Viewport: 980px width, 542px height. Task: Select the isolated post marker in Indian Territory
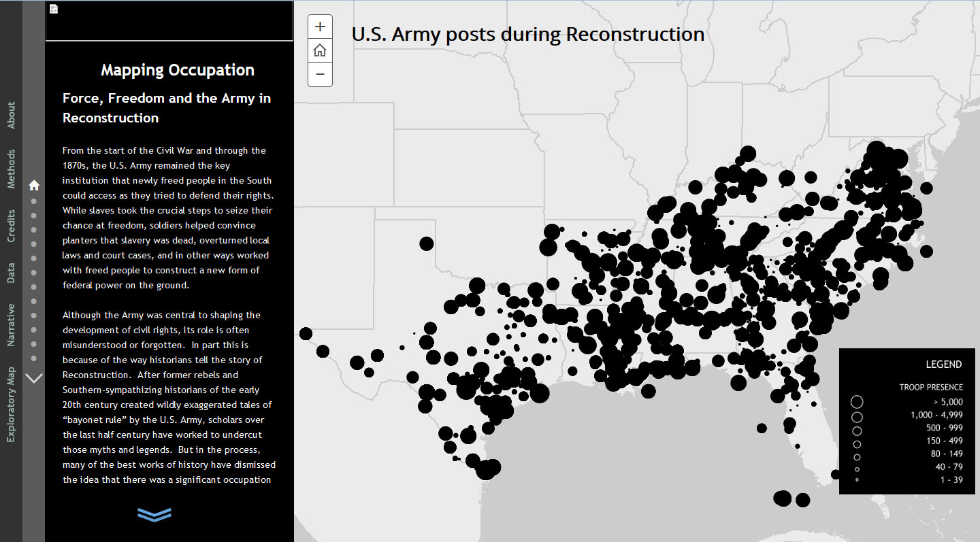tap(427, 243)
